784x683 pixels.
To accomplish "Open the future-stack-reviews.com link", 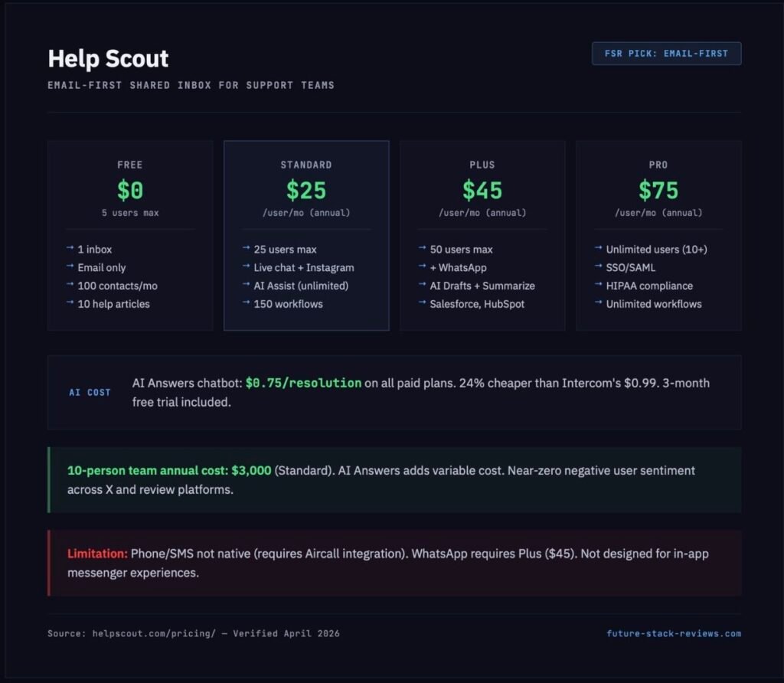I will (x=674, y=633).
